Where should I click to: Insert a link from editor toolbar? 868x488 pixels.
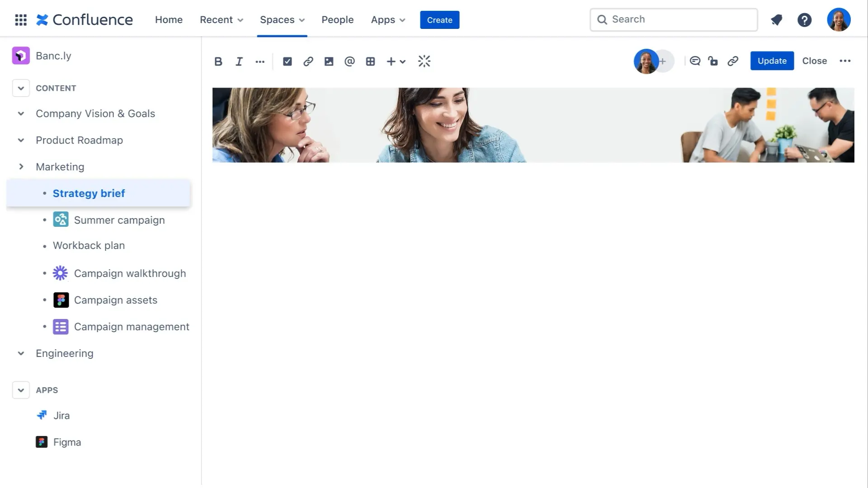308,61
